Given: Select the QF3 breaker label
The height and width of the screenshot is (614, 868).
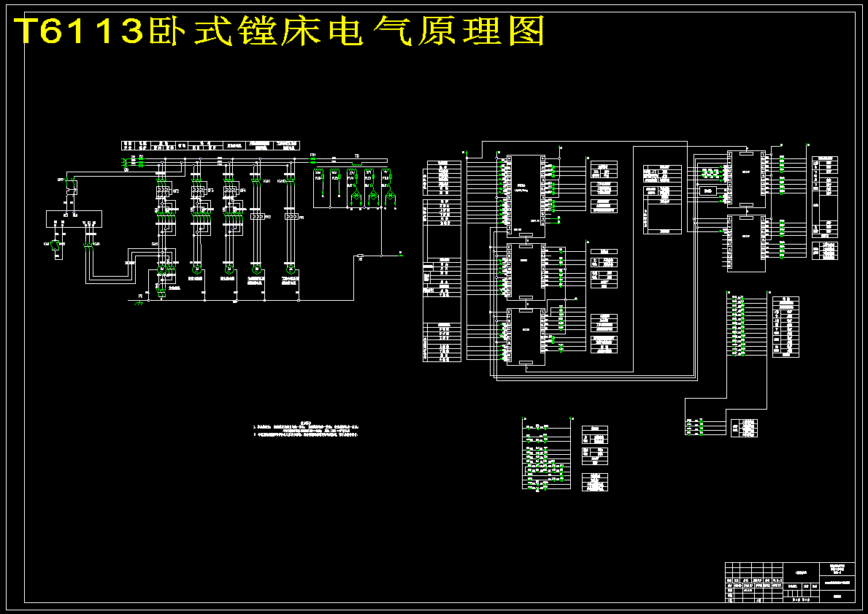Looking at the screenshot, I should 211,191.
